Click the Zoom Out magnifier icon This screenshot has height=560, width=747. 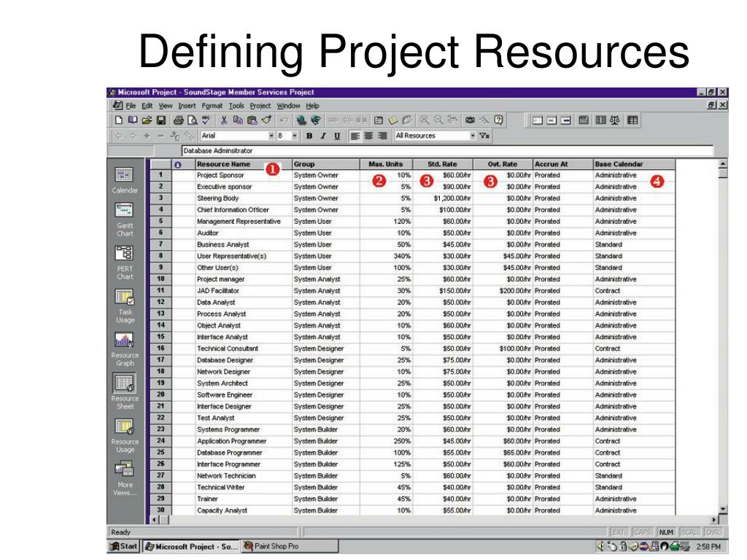tap(438, 120)
